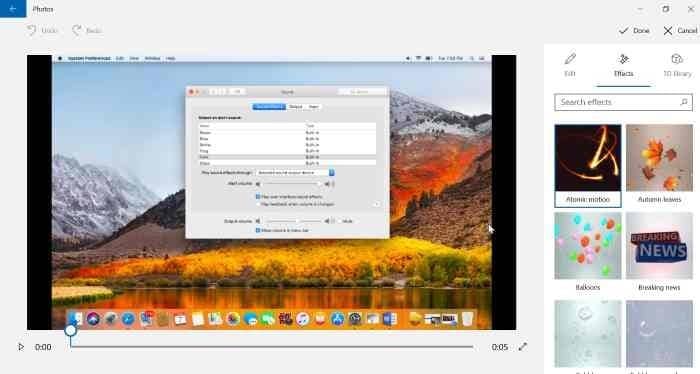The height and width of the screenshot is (374, 700).
Task: Open the Apple menu in the video
Action: [x=60, y=58]
